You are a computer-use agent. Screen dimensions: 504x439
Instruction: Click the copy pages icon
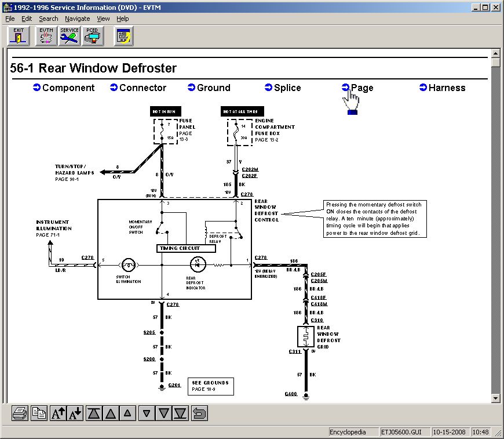tap(39, 413)
